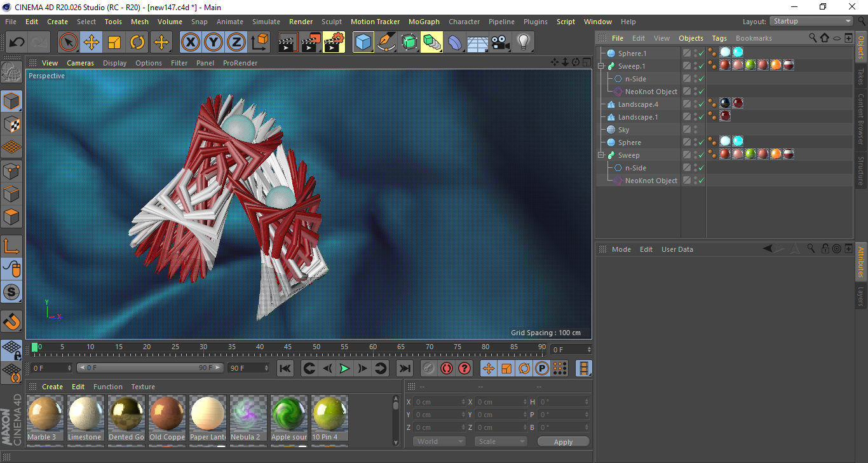Select Apple sour material swatch

[x=289, y=418]
